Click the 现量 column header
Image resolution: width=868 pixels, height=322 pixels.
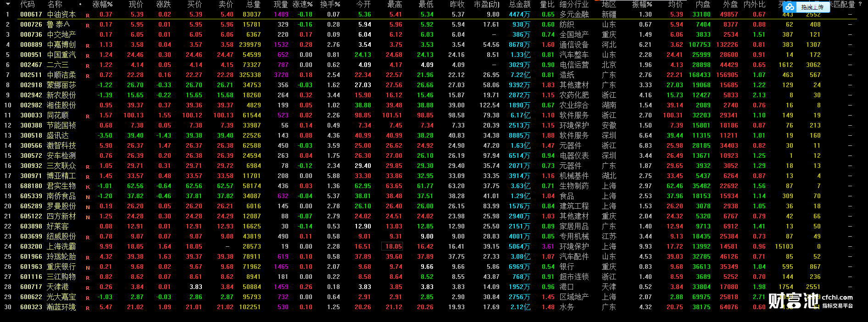click(281, 4)
